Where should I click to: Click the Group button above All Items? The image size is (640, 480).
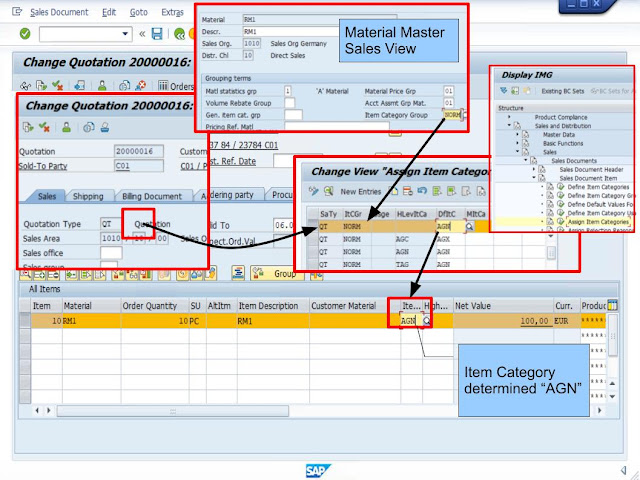pos(277,273)
